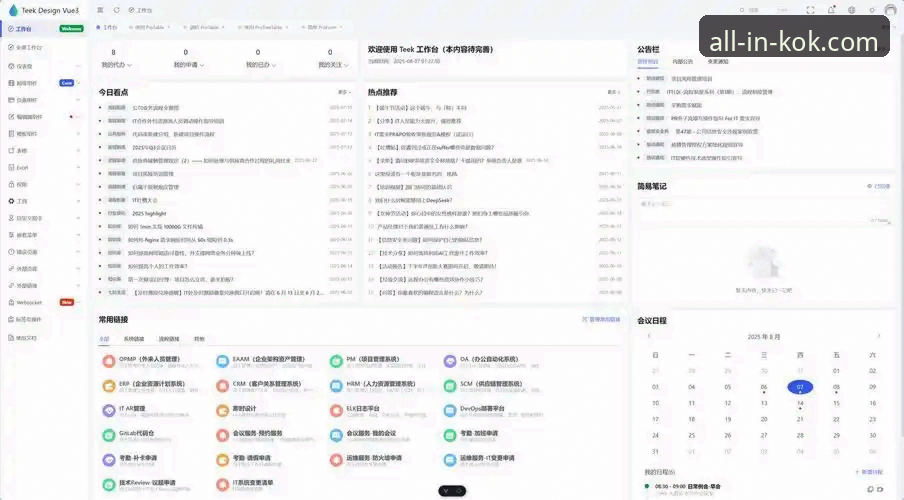This screenshot has height=500, width=904.
Task: Click the IT AR管理 icon
Action: coord(109,411)
